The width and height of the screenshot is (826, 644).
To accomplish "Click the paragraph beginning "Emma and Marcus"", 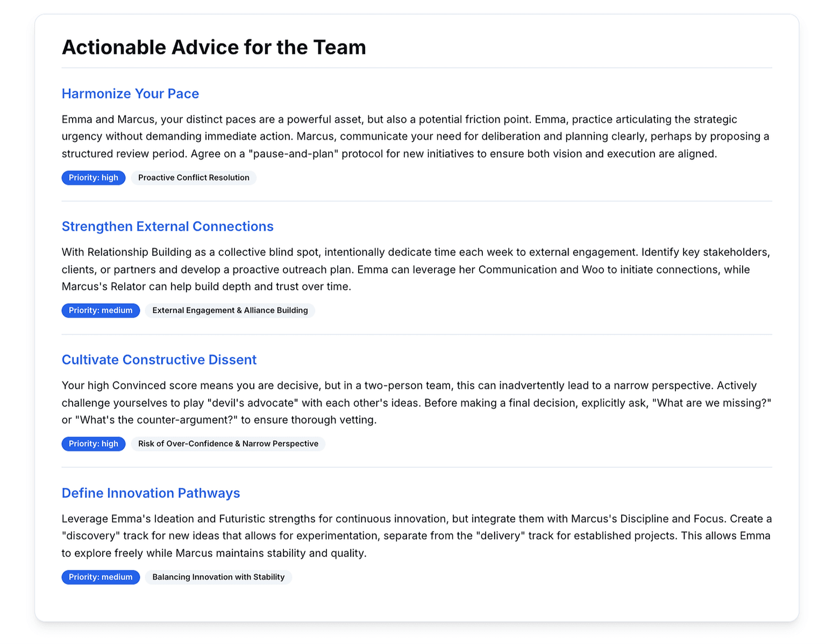I will click(415, 137).
